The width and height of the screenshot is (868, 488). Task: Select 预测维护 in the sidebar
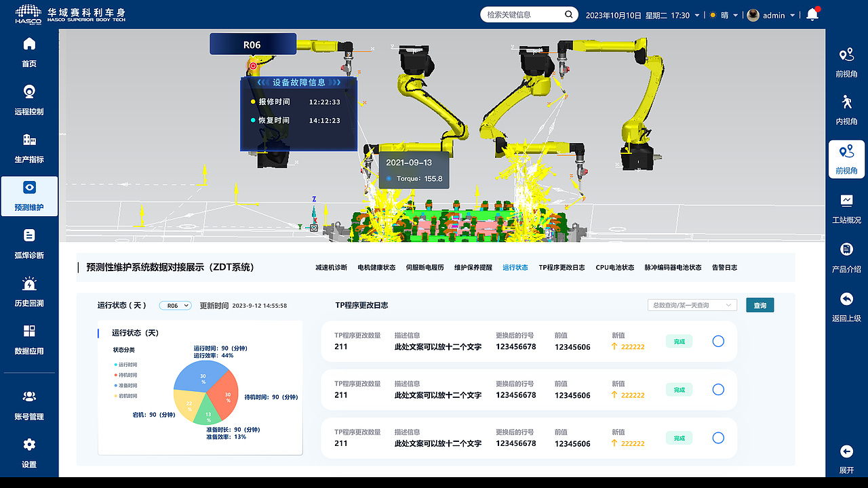click(x=29, y=197)
